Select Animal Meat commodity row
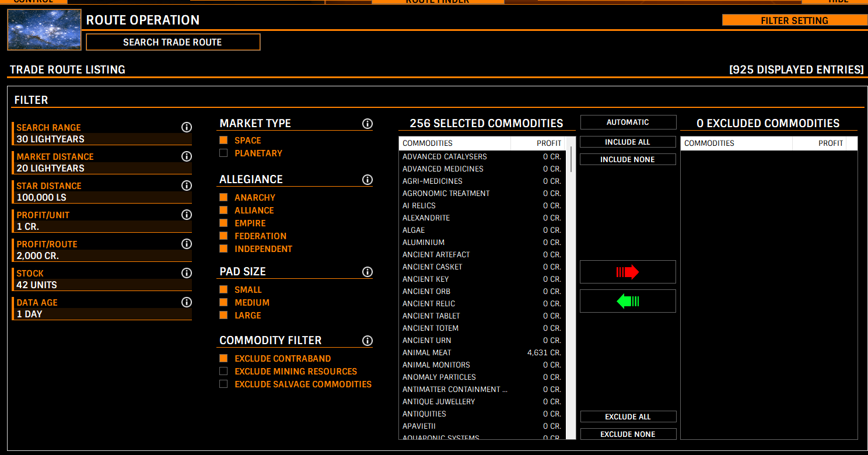The image size is (868, 455). coord(482,352)
